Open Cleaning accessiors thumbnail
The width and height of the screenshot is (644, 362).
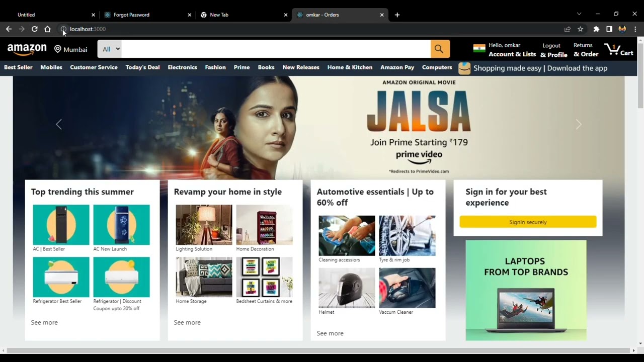point(347,236)
